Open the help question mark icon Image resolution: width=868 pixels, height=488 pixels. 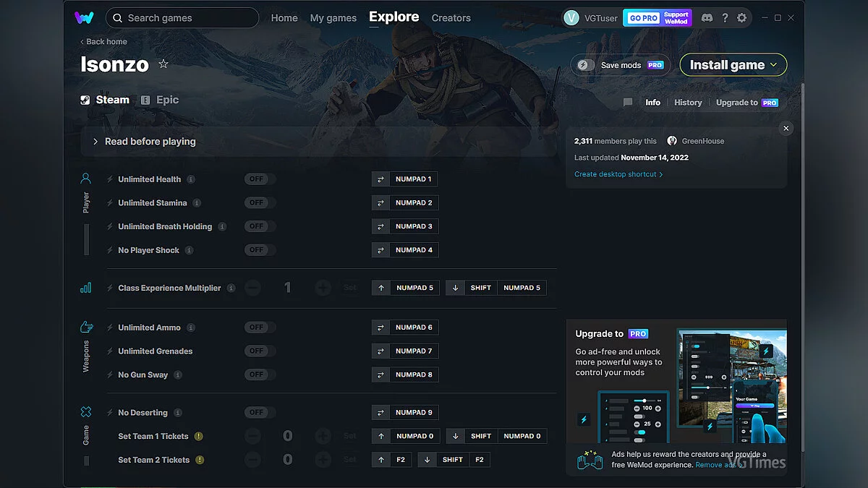[725, 18]
